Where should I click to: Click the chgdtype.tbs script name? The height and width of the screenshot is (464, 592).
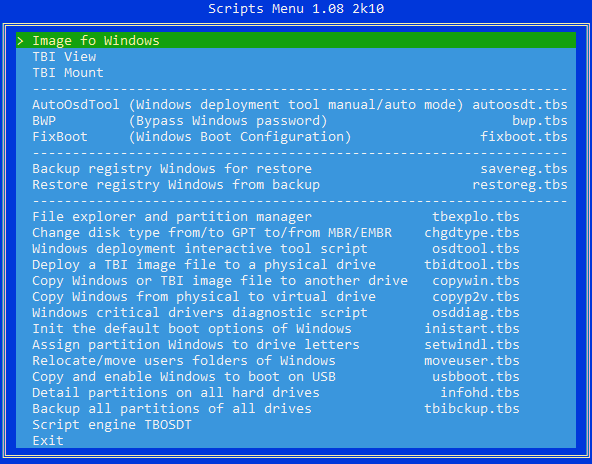pos(472,233)
